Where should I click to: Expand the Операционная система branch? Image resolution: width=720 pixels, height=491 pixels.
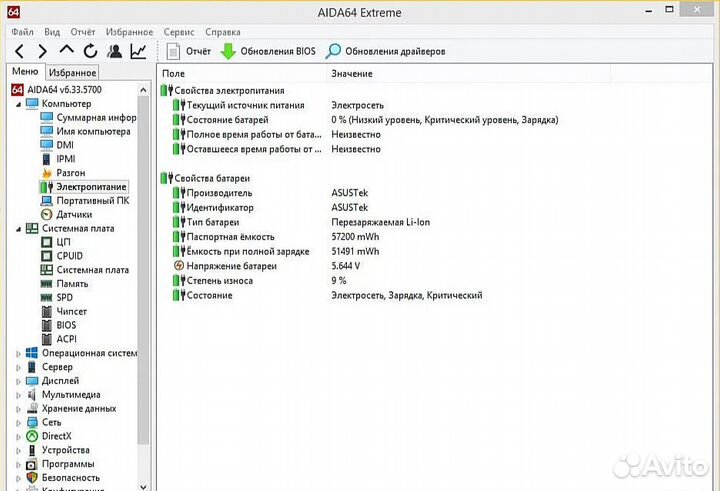point(18,354)
